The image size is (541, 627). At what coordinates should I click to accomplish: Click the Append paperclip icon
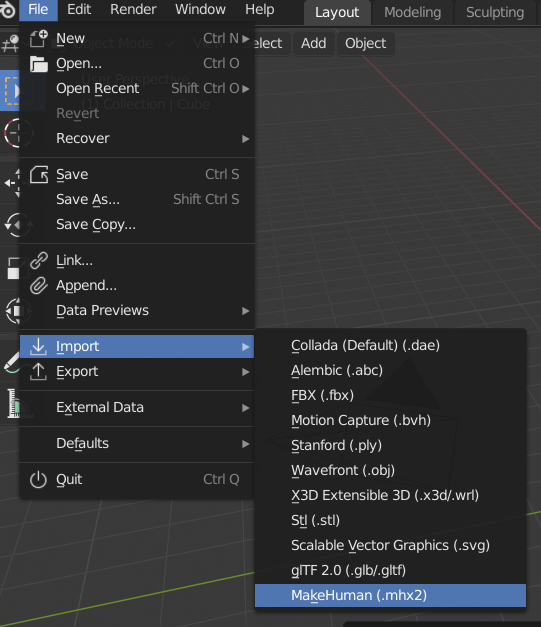[38, 286]
